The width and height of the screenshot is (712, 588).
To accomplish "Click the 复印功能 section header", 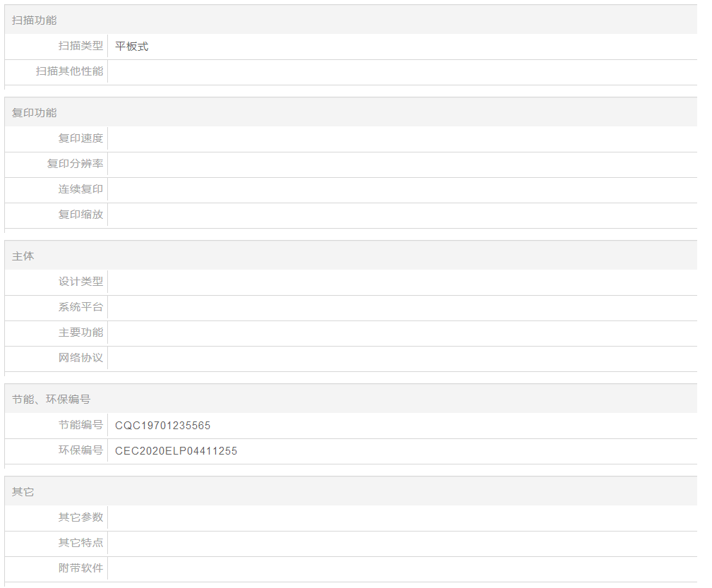I will pyautogui.click(x=34, y=113).
